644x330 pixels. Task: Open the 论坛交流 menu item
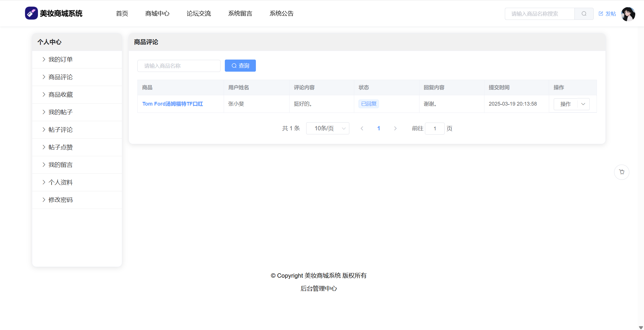point(199,14)
